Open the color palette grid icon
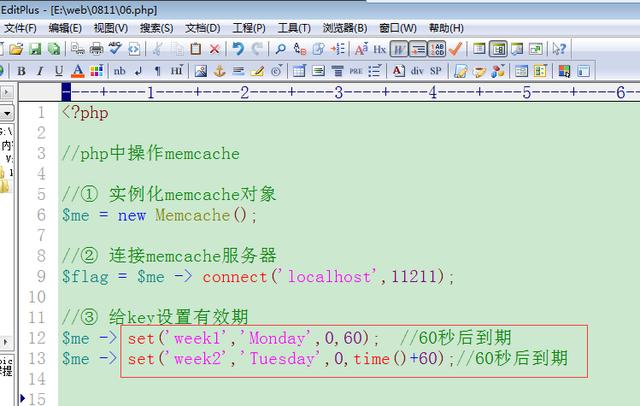The height and width of the screenshot is (406, 640). pyautogui.click(x=96, y=71)
